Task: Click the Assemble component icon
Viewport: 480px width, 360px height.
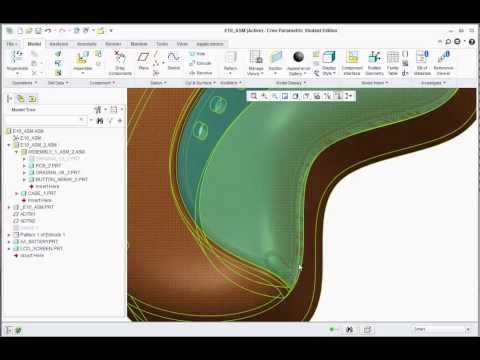Action: click(x=82, y=58)
